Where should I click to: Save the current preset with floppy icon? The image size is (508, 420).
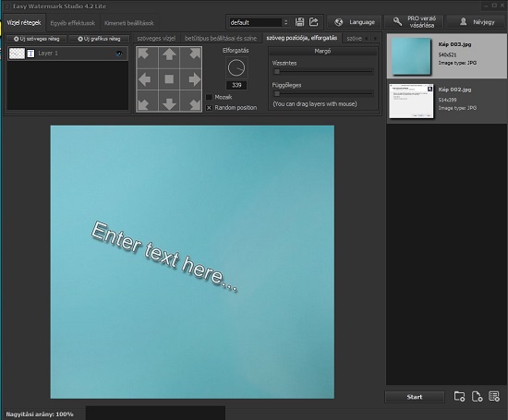(299, 22)
